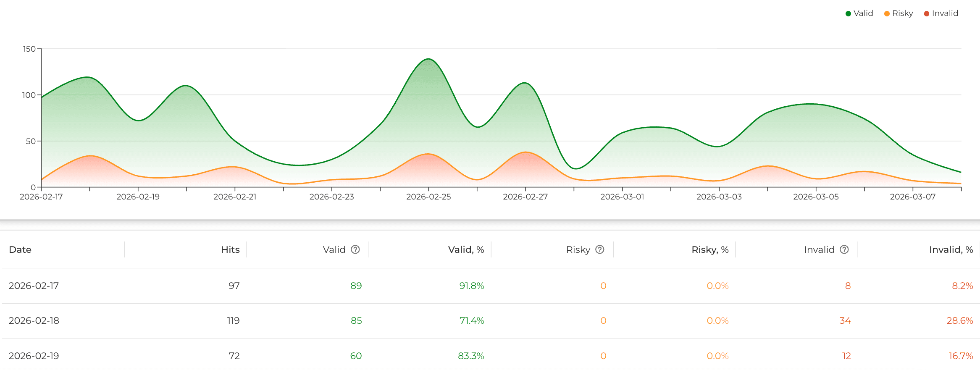The width and height of the screenshot is (980, 370).
Task: Click the 0.0% risky value in the 2026-02-17 row
Action: coord(717,286)
